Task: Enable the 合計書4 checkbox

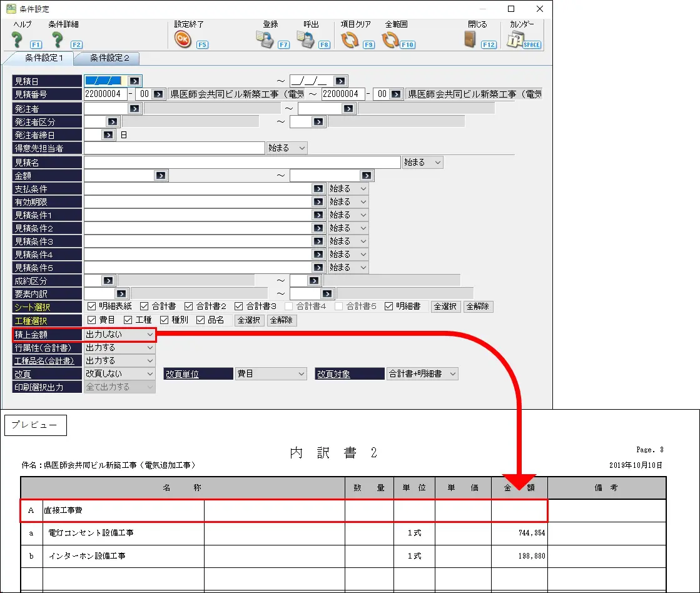Action: pyautogui.click(x=289, y=307)
